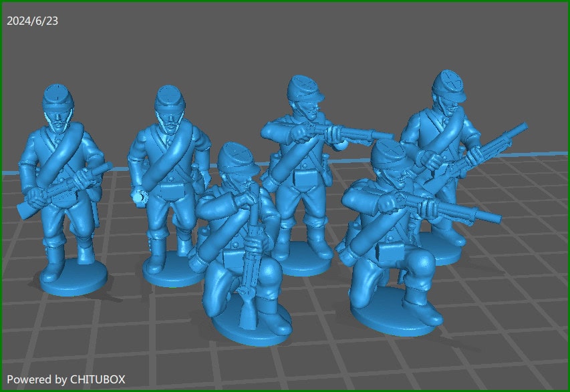Click the 2024/6/23 date stamp
The height and width of the screenshot is (392, 570).
pos(31,20)
